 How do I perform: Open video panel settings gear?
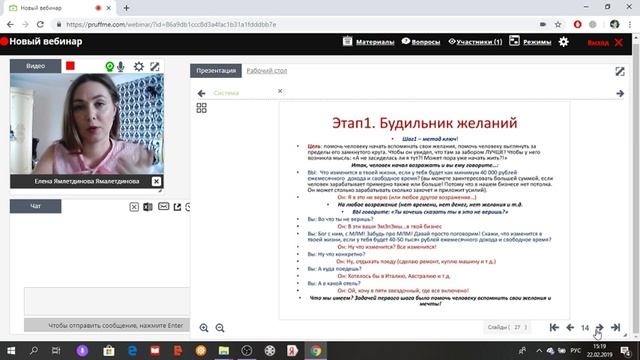[139, 67]
